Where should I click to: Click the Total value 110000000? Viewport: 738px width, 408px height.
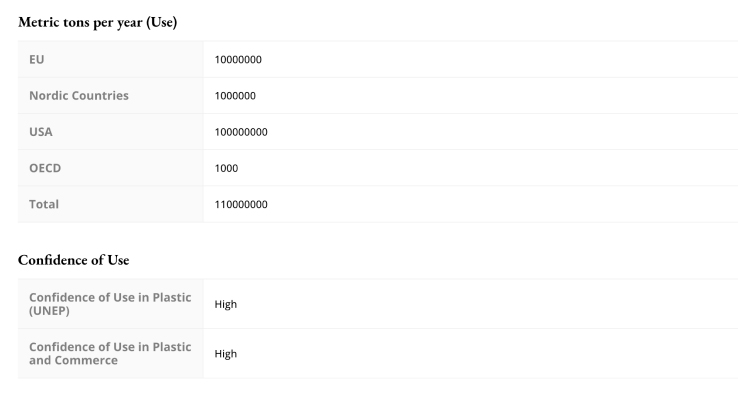[x=241, y=205]
